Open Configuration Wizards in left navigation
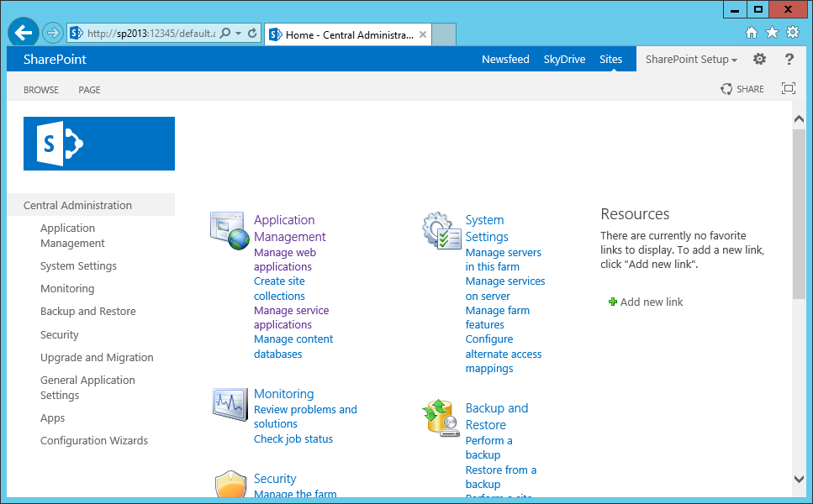The width and height of the screenshot is (813, 504). click(x=94, y=441)
